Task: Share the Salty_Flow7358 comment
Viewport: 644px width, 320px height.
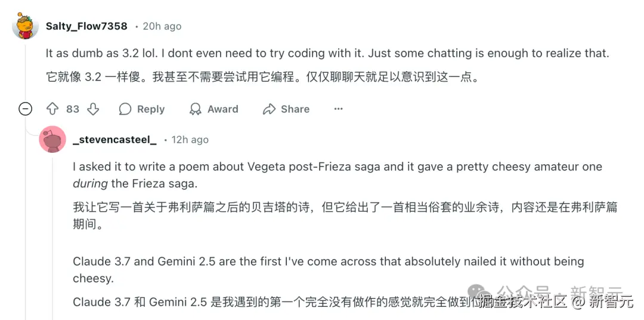Action: click(x=286, y=109)
